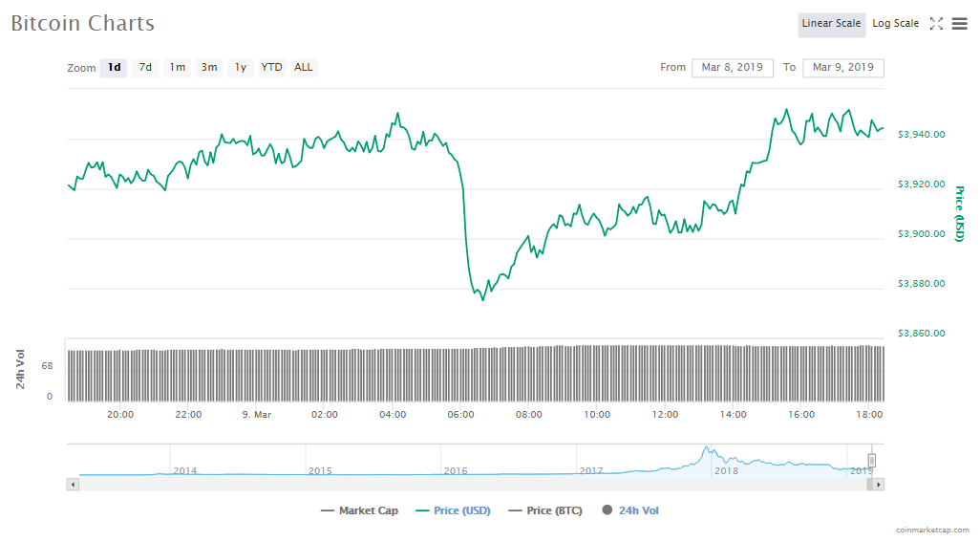Open the chart hamburger export menu
Viewport: 980px width, 542px height.
click(x=959, y=24)
